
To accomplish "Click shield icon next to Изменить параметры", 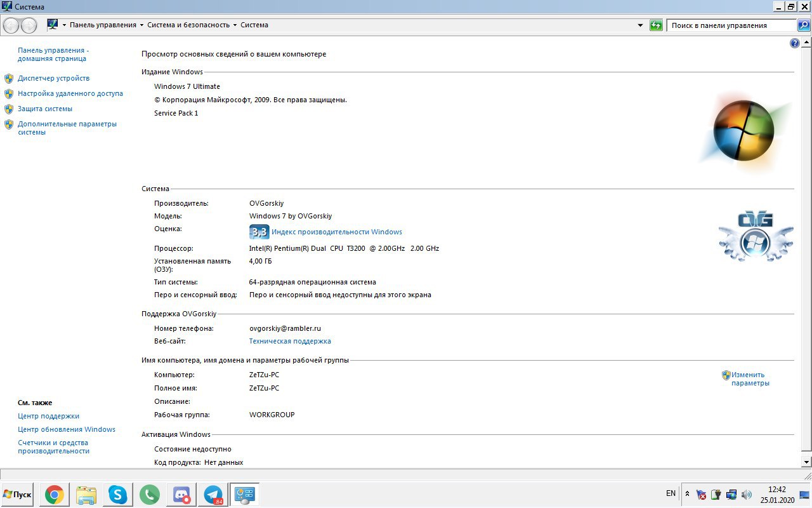I will click(x=726, y=375).
